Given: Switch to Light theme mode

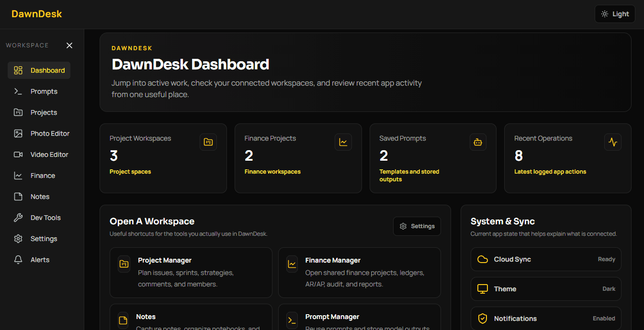Looking at the screenshot, I should pos(615,14).
